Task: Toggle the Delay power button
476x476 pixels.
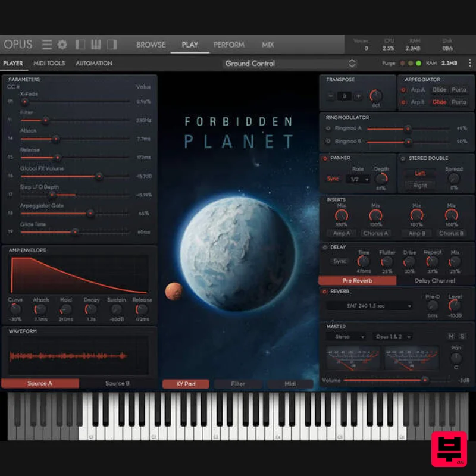Action: pyautogui.click(x=325, y=247)
